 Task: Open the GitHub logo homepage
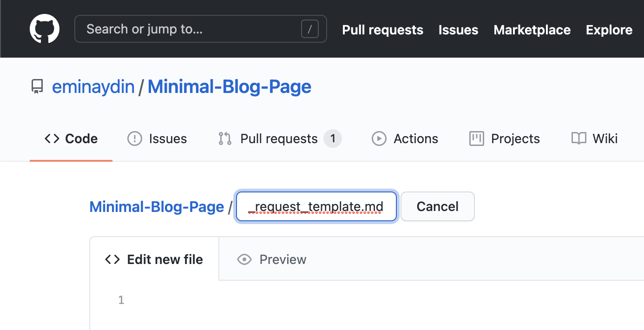[x=45, y=29]
